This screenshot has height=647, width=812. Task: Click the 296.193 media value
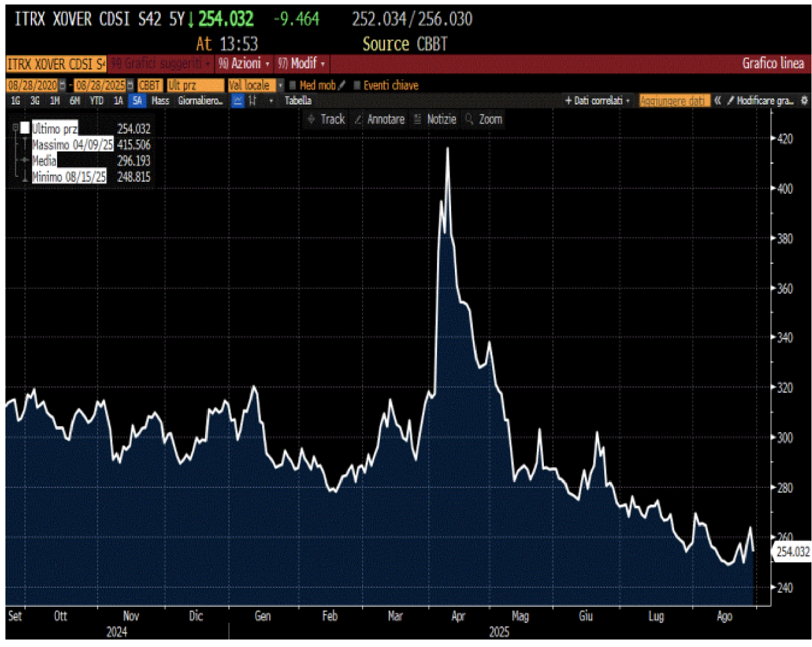click(x=134, y=161)
